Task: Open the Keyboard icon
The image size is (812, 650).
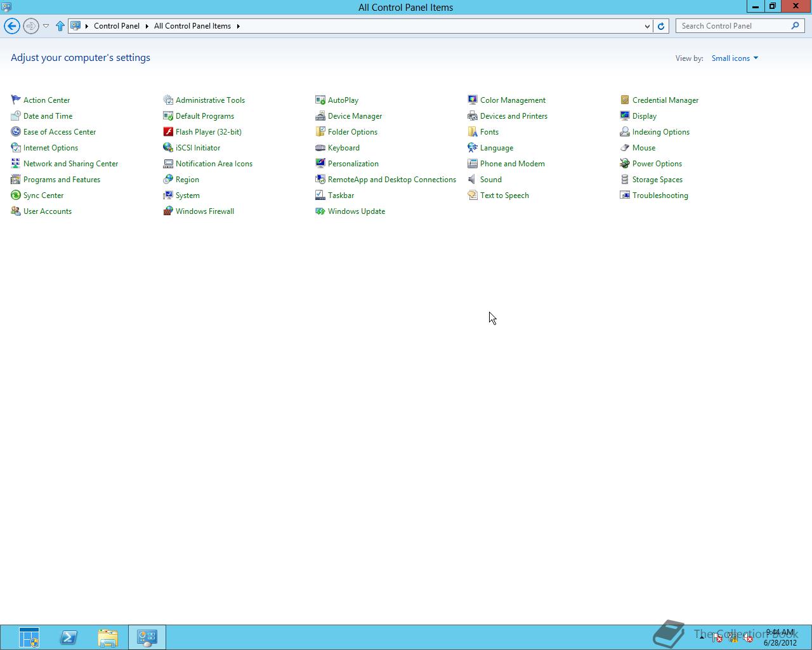Action: click(x=320, y=147)
